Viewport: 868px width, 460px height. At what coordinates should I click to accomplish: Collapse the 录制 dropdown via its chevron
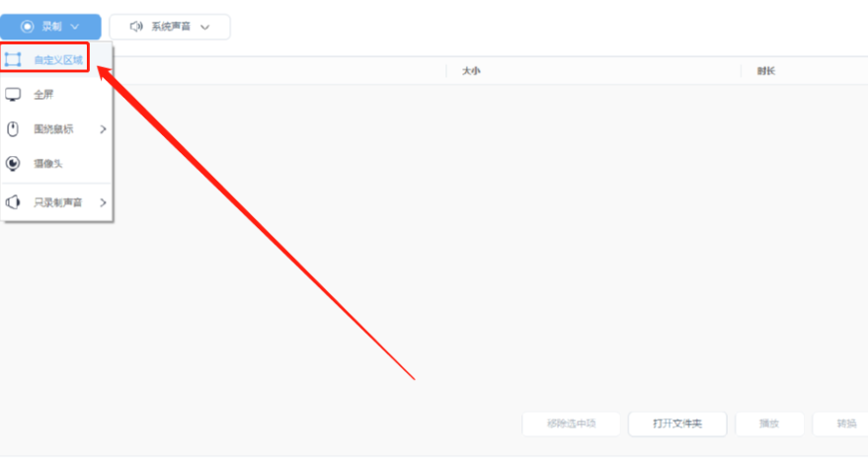(x=75, y=27)
